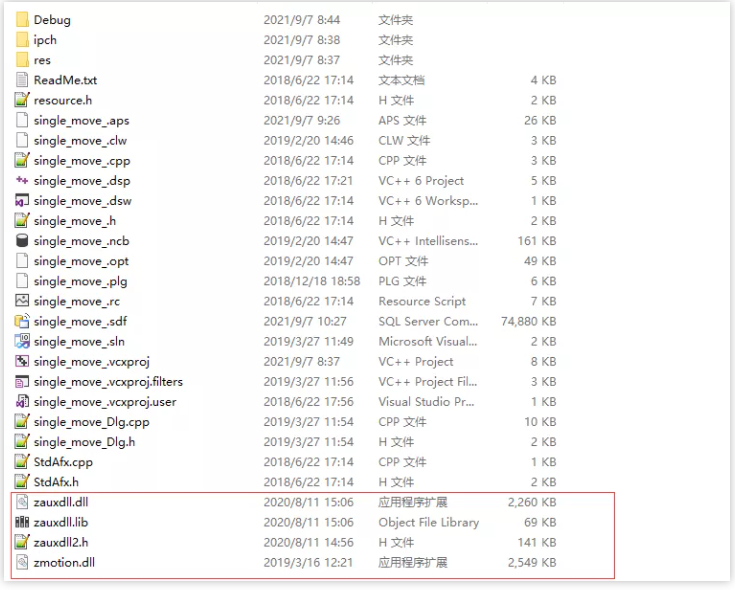
Task: Select the zauxdll.lib file name
Action: [61, 523]
